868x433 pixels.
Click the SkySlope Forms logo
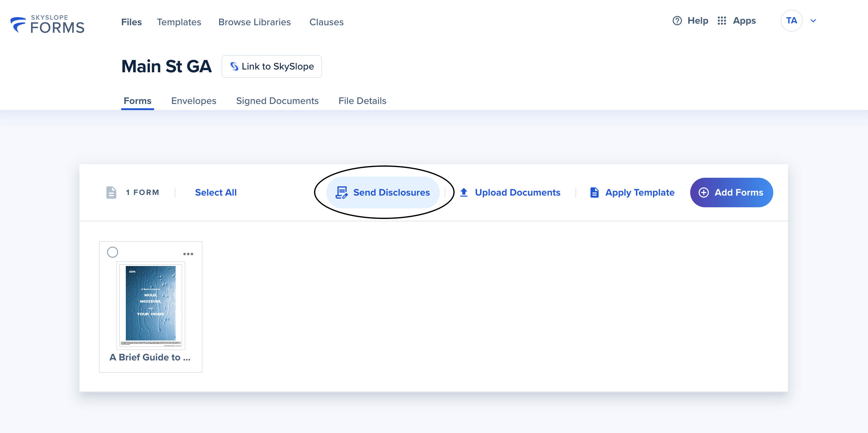[47, 24]
